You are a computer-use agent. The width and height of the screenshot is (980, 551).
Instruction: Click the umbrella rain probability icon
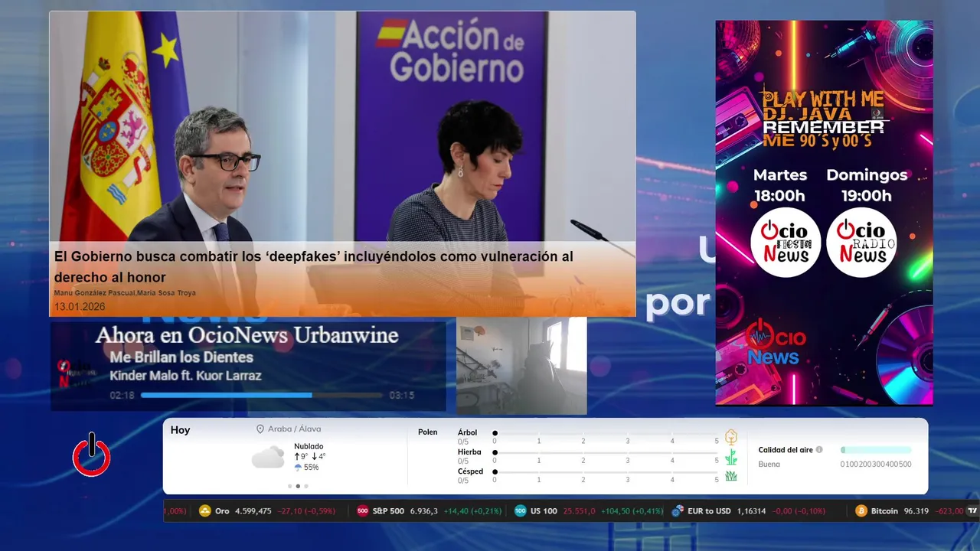(298, 467)
